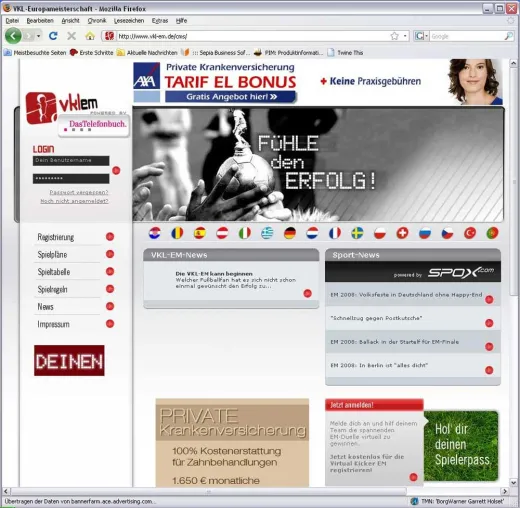Click into the Benutzername input field
Screen dimensions: 520x508
[71, 161]
